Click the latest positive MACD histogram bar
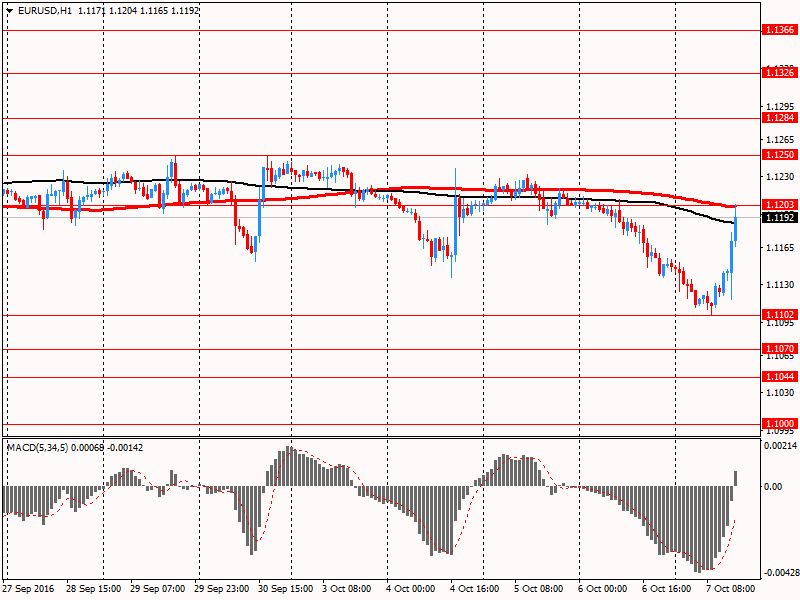Image resolution: width=800 pixels, height=600 pixels. click(x=736, y=479)
